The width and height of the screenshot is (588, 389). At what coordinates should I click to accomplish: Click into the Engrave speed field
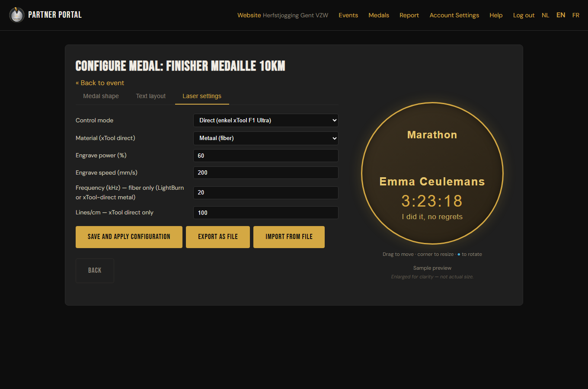(x=265, y=173)
